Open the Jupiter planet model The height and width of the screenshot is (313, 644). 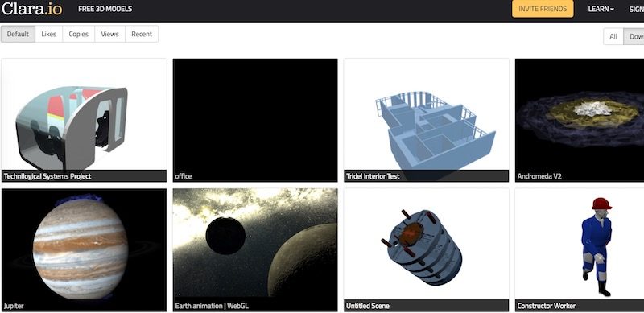tap(85, 249)
